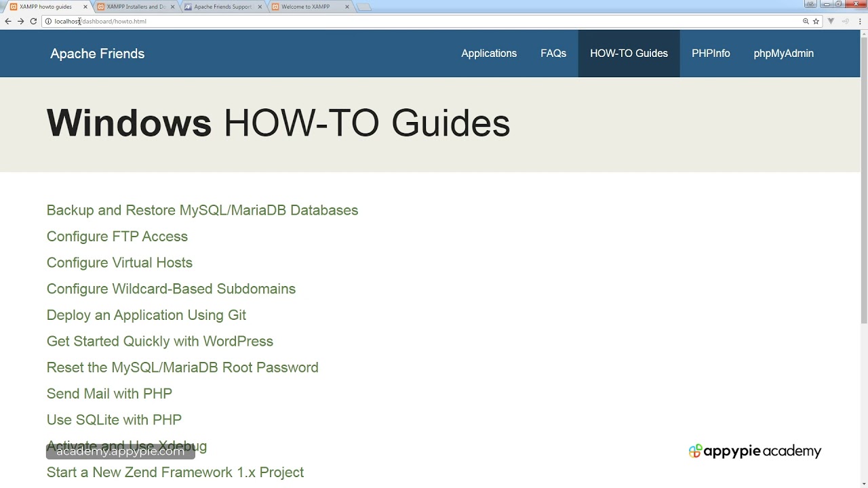Screen dimensions: 868x488
Task: Go back with the browser back arrow
Action: pyautogui.click(x=8, y=21)
